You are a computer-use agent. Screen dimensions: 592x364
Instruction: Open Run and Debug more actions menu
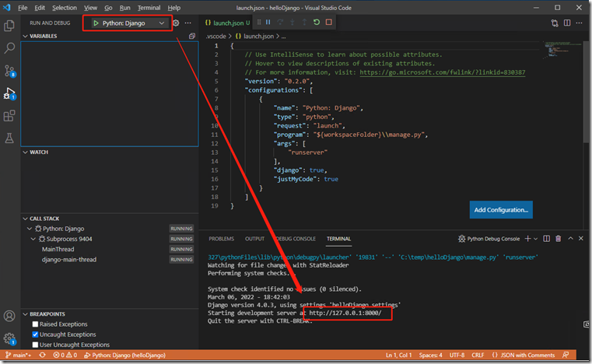pos(187,23)
